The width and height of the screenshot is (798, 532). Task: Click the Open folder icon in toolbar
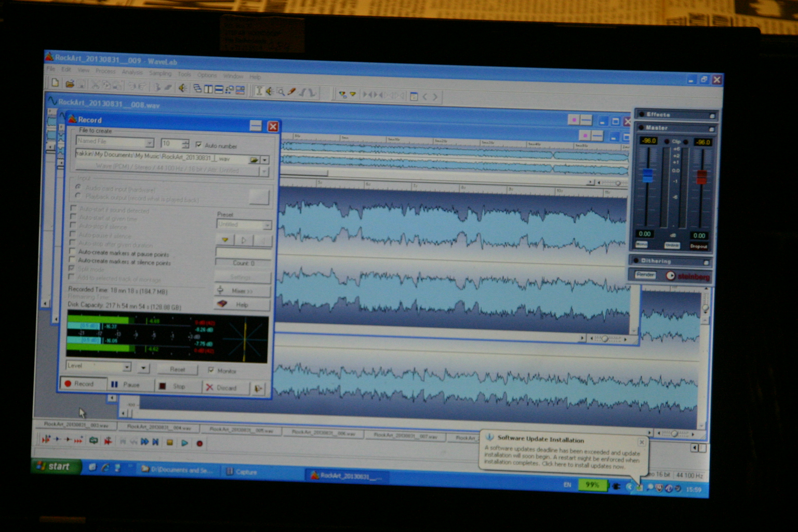click(69, 84)
